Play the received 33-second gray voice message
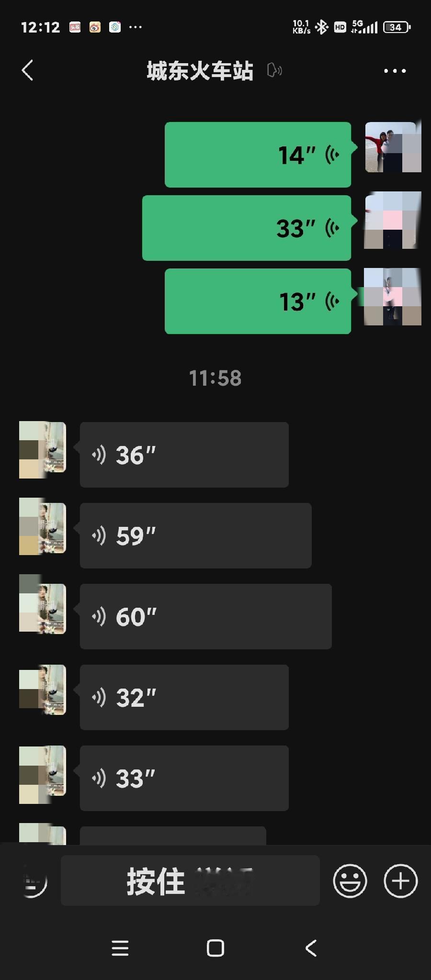The height and width of the screenshot is (980, 431). (184, 778)
